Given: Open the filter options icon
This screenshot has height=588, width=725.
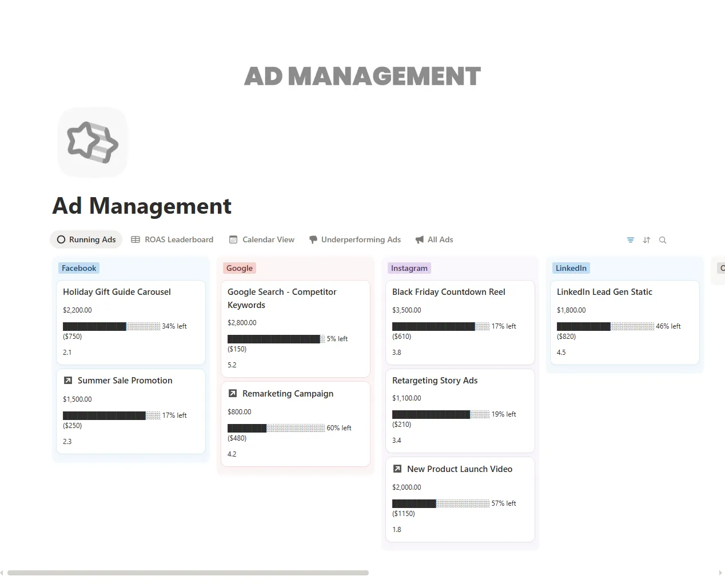Looking at the screenshot, I should 630,240.
